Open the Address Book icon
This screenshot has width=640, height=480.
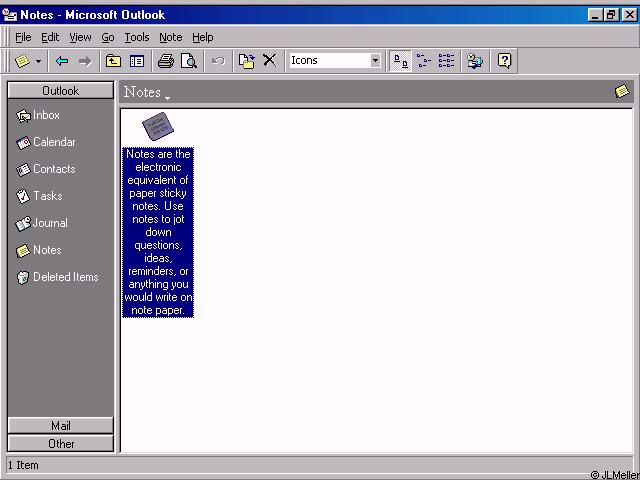point(476,61)
